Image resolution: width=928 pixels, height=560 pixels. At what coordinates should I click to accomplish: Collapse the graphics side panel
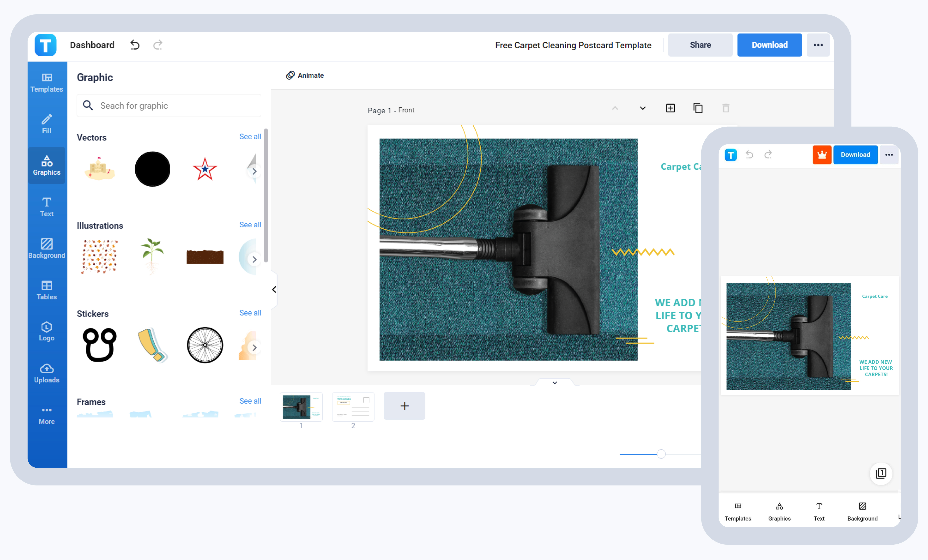(x=274, y=289)
